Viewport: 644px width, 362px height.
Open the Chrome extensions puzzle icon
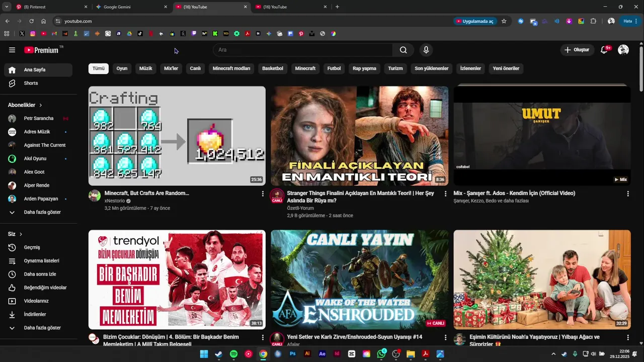[x=593, y=21]
